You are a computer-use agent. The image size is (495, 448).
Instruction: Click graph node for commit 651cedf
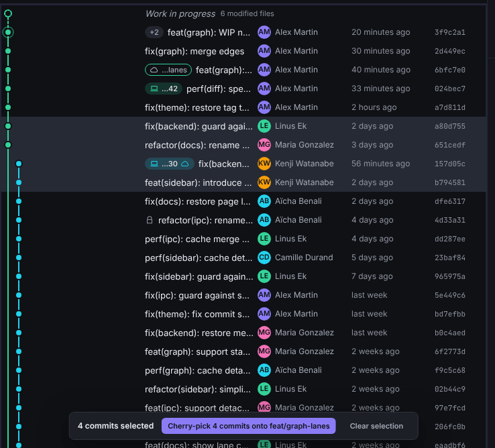[x=8, y=145]
